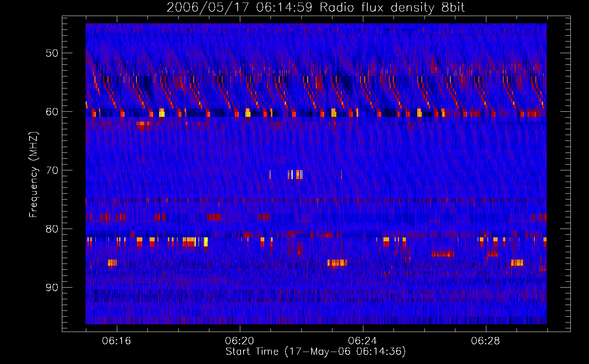This screenshot has height=364, width=589.
Task: Click the bright yellow burst at 82 MHz near 06:19
Action: coord(206,242)
